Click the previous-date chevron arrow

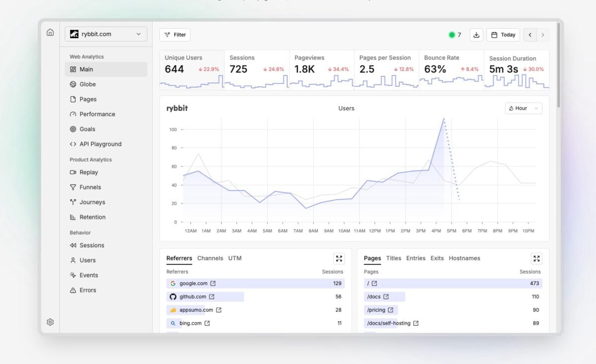click(x=530, y=35)
